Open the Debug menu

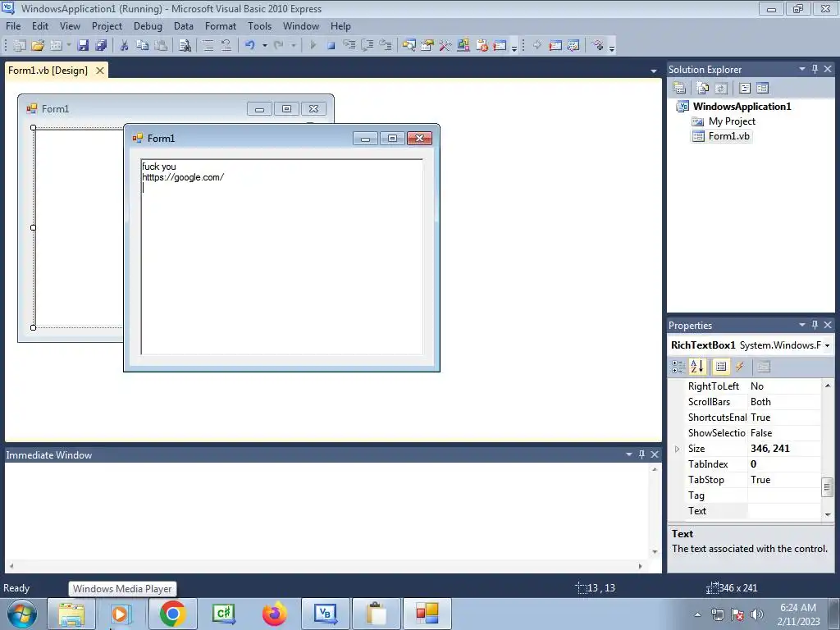point(148,25)
